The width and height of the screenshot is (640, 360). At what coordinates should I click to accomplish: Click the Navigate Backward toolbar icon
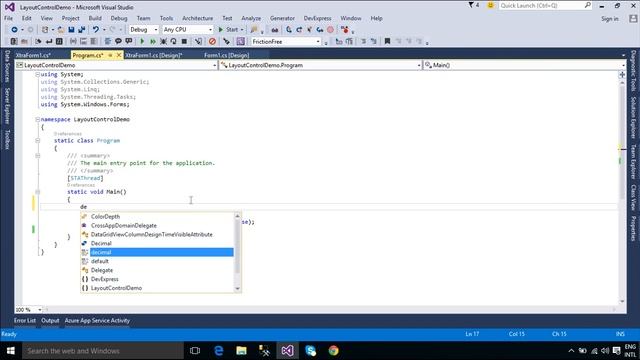click(x=14, y=29)
